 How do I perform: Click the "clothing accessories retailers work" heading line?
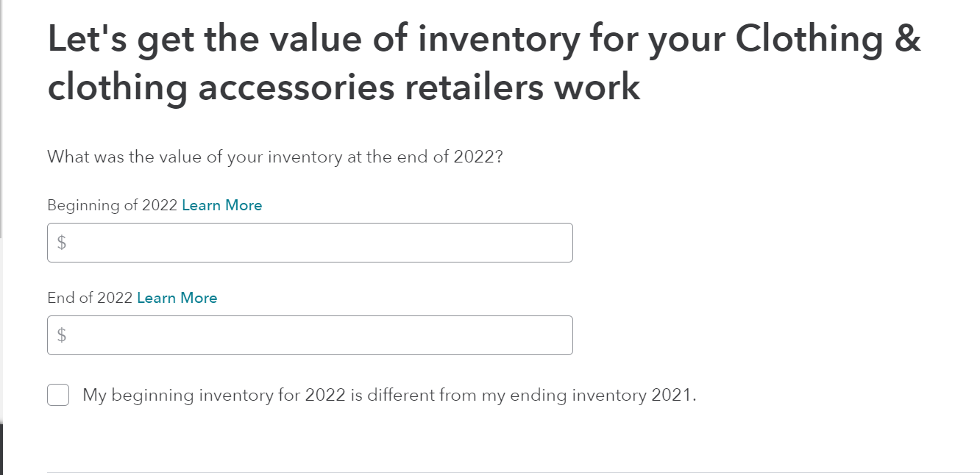(x=344, y=87)
